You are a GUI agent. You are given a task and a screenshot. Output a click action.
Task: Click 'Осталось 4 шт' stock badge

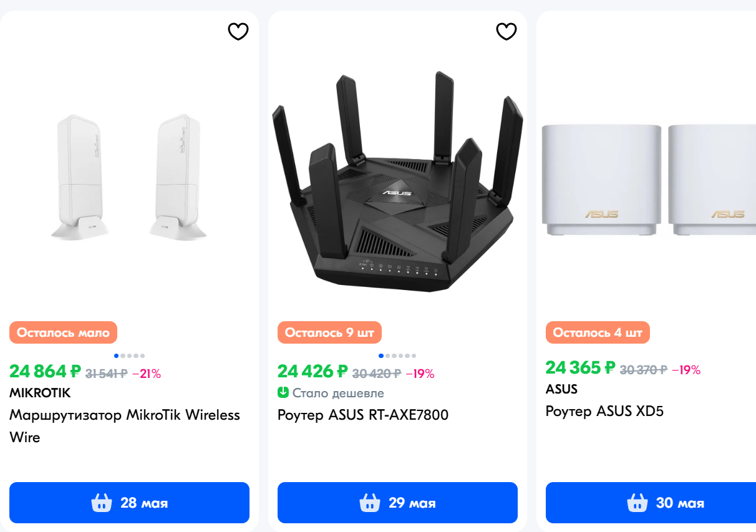pos(598,333)
